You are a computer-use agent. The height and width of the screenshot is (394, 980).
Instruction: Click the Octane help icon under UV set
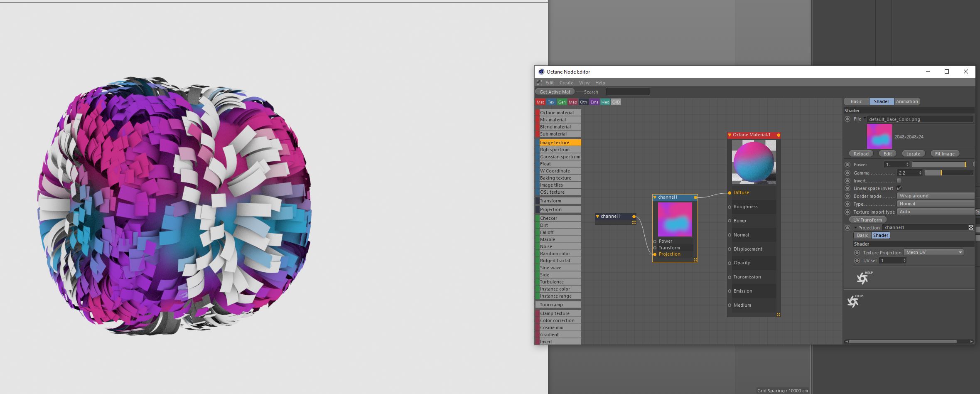click(x=862, y=278)
